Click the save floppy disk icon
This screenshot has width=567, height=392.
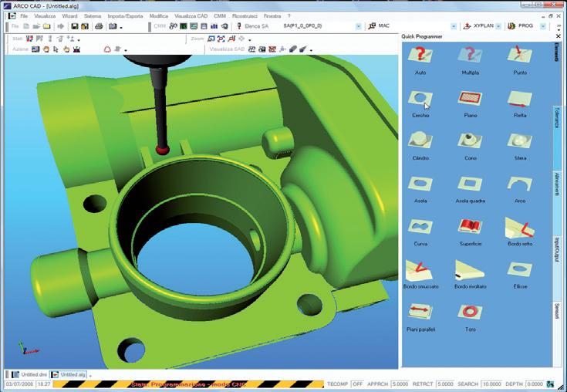75,26
